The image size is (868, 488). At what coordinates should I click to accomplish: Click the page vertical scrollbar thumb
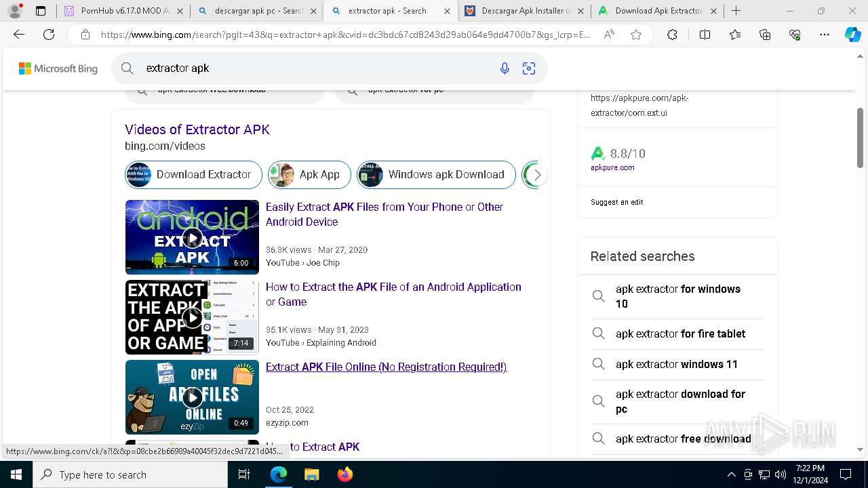(860, 138)
